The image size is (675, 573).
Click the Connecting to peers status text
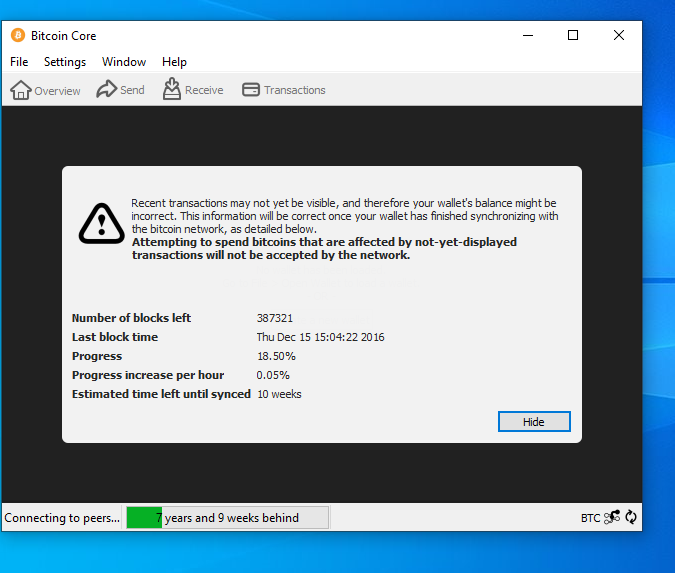[62, 518]
